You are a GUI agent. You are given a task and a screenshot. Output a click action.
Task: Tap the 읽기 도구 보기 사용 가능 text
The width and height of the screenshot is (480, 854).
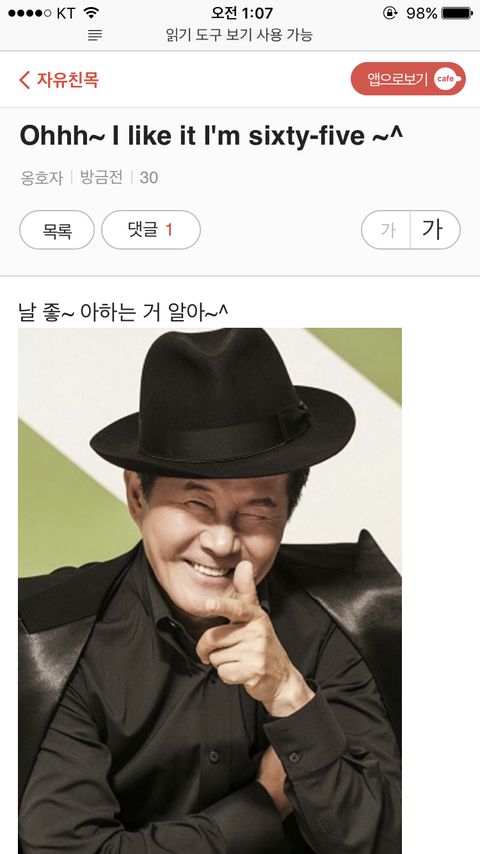(239, 35)
